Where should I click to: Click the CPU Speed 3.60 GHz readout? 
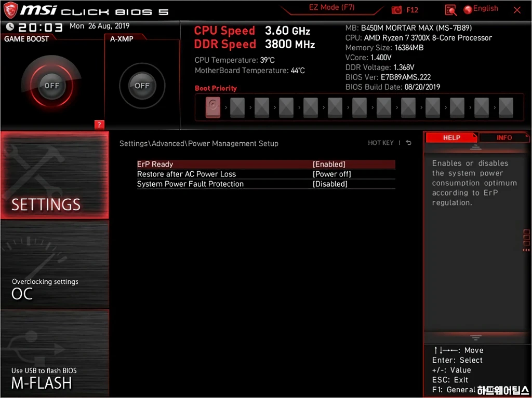pyautogui.click(x=252, y=31)
